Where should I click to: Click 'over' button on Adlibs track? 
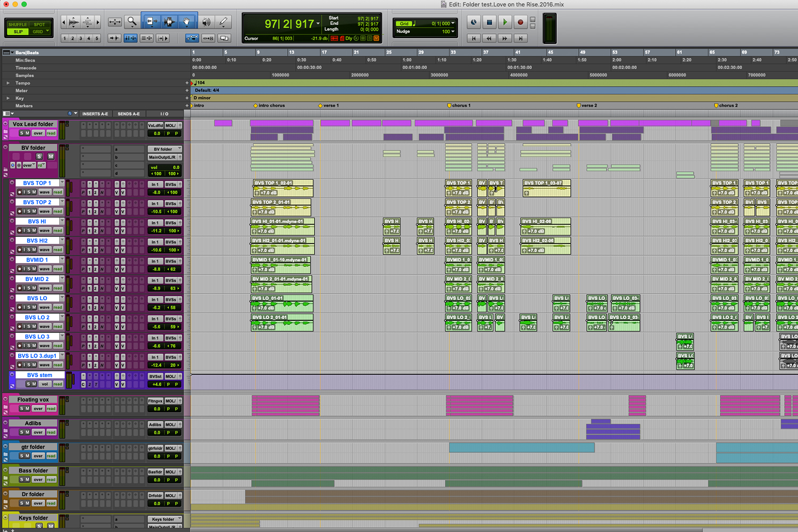click(38, 433)
